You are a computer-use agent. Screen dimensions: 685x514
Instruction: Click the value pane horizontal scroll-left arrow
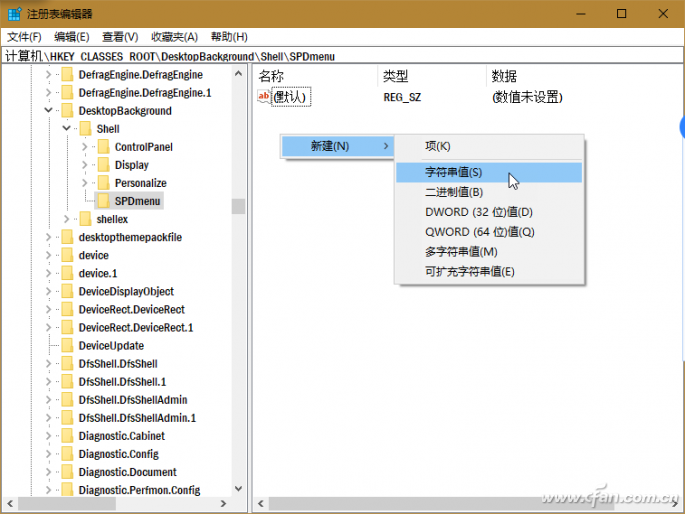261,504
